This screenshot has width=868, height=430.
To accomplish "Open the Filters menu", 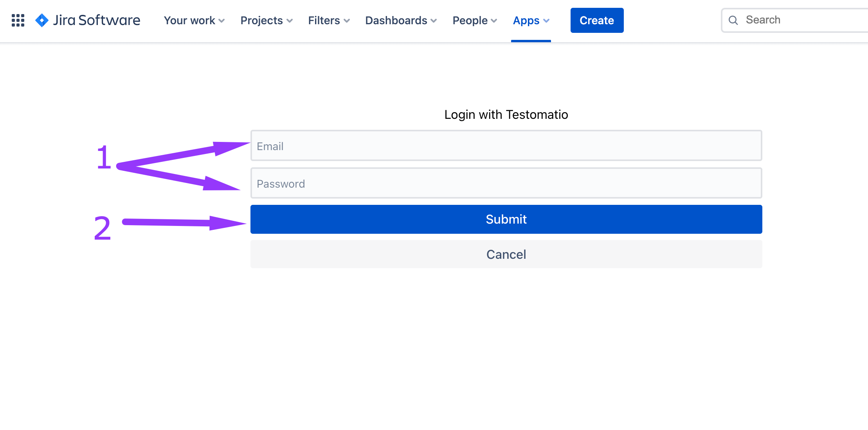I will 324,20.
